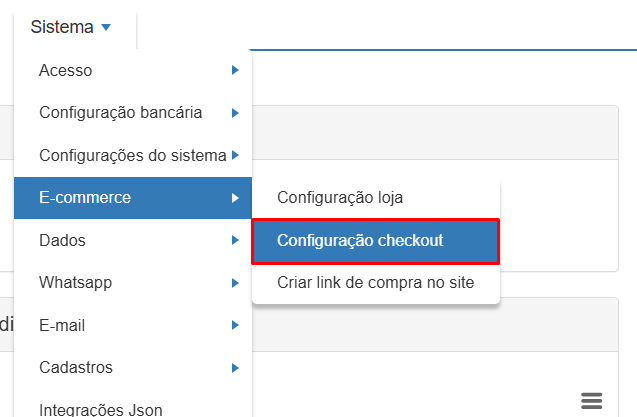637x417 pixels.
Task: Select Acesso menu item
Action: coord(66,70)
